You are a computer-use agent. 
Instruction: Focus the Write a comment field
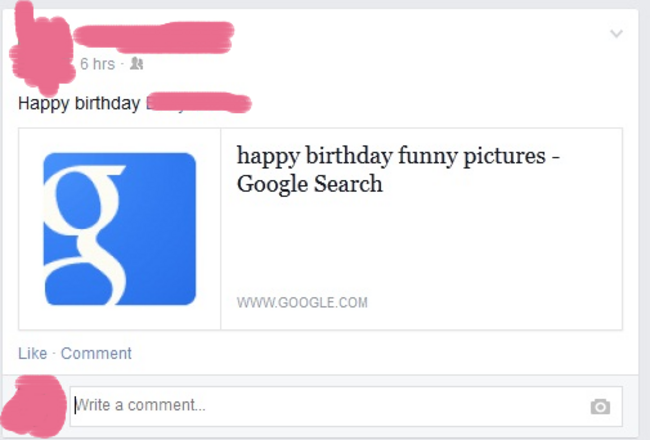[x=346, y=406]
